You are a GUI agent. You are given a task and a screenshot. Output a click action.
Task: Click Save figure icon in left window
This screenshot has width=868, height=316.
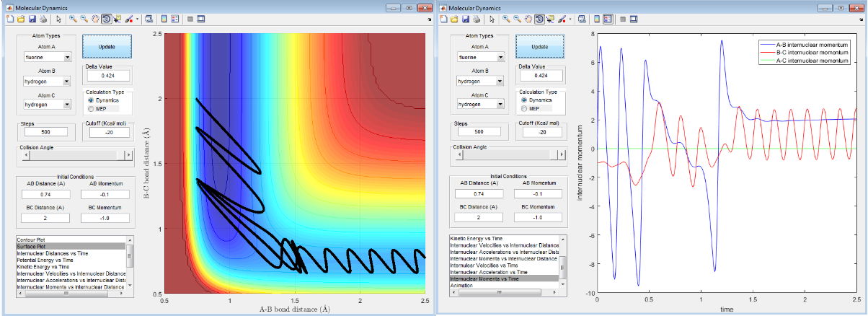tap(32, 19)
